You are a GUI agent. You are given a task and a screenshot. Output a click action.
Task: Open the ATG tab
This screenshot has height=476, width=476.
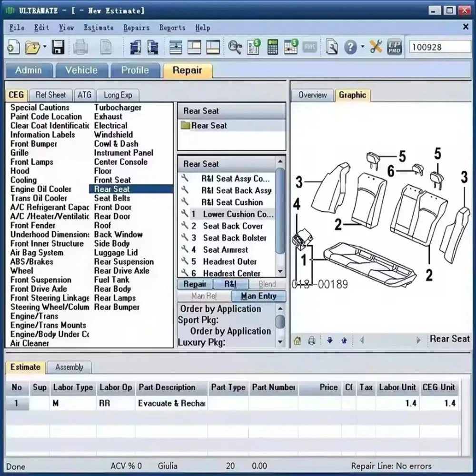(84, 95)
